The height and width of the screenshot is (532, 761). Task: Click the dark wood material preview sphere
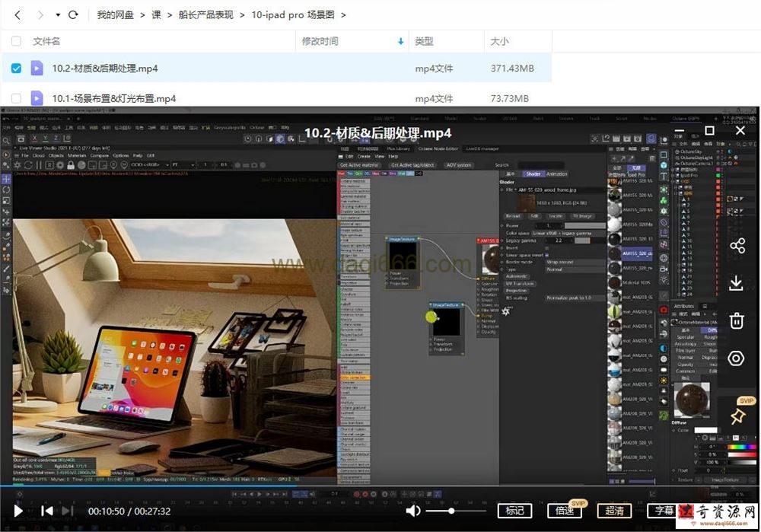pos(692,400)
